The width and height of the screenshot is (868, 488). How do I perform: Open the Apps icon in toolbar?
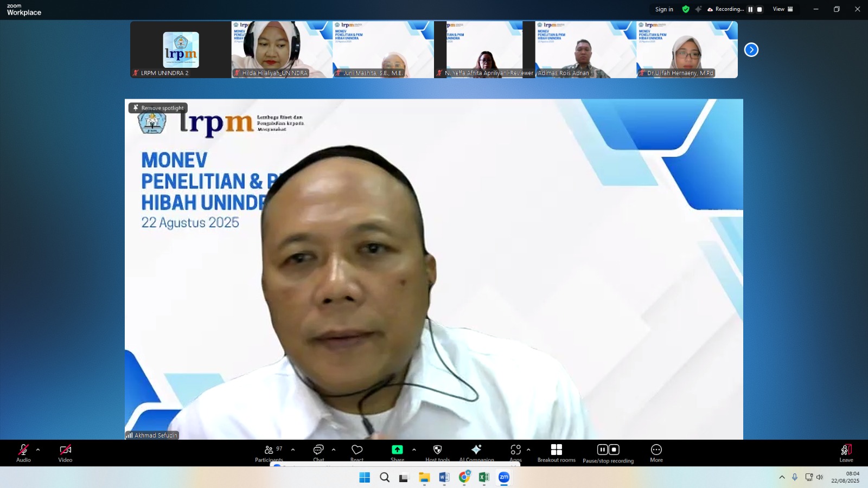click(x=515, y=450)
